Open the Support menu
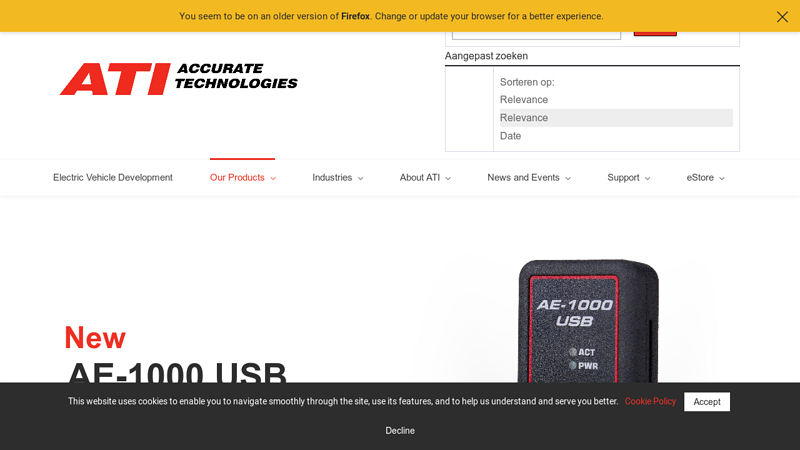800x450 pixels. [x=623, y=178]
